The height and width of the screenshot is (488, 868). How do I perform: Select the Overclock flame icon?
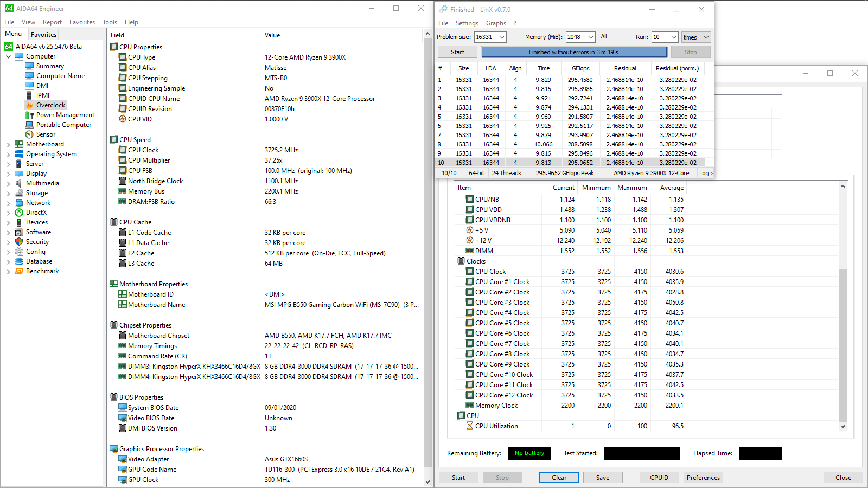[30, 105]
